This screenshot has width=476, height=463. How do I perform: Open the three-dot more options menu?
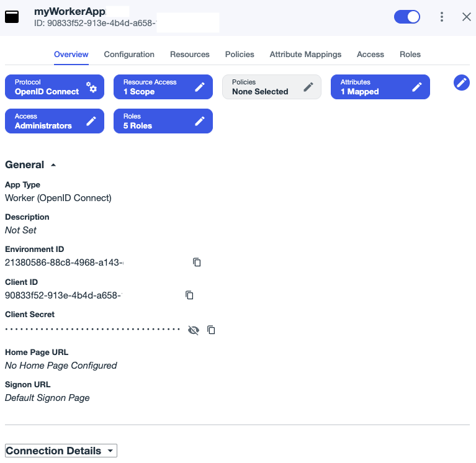[442, 17]
